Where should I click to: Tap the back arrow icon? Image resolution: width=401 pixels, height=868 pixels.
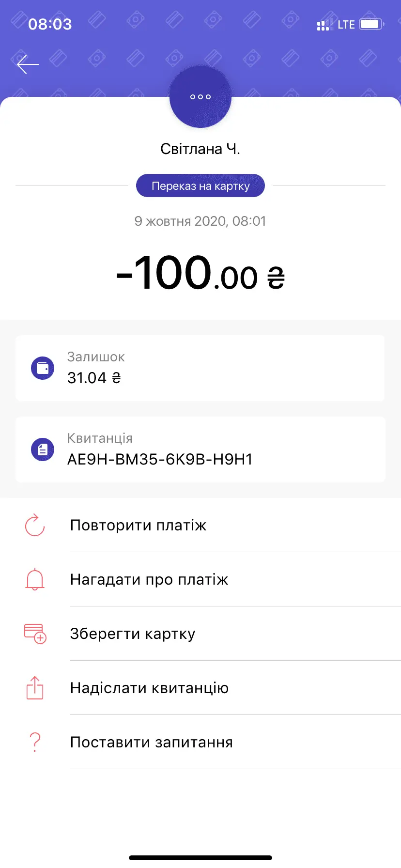coord(28,64)
